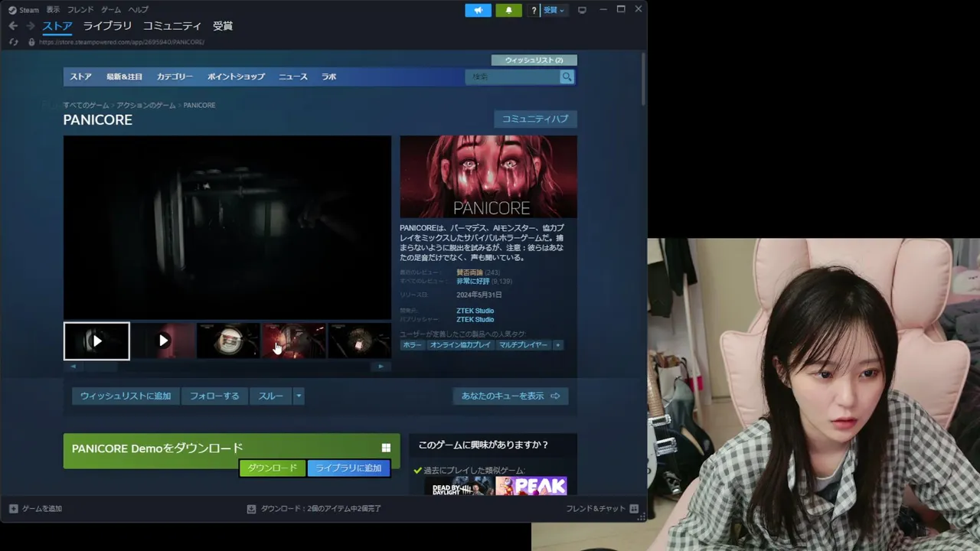The image size is (980, 551).
Task: Add a tag with the plus button
Action: (557, 345)
